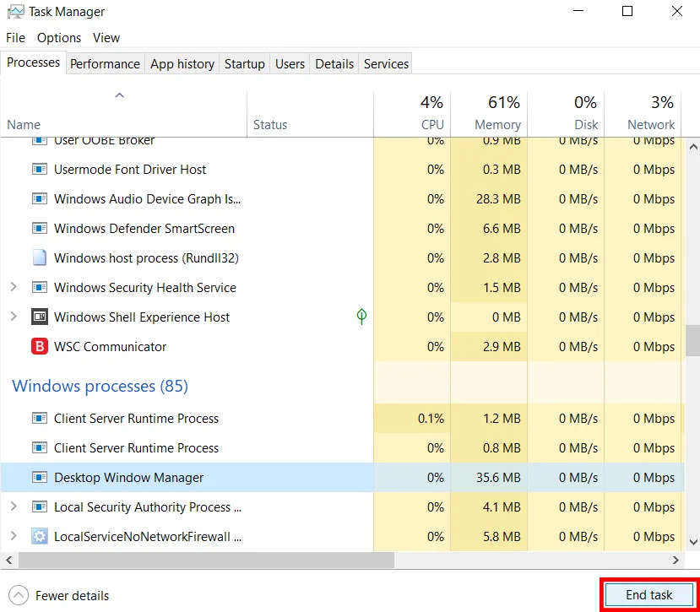
Task: Sort processes by the Memory column
Action: [x=497, y=112]
